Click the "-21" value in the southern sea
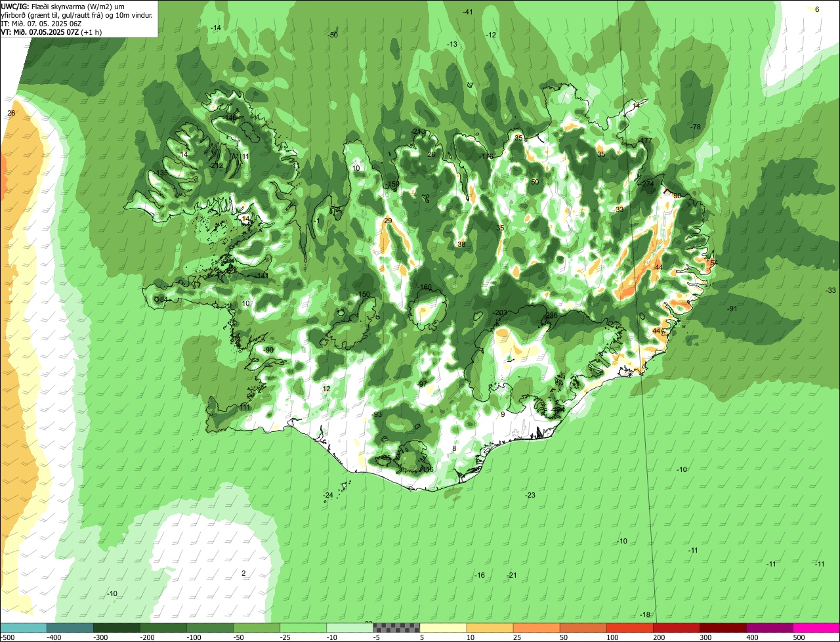This screenshot has height=642, width=840. point(512,576)
